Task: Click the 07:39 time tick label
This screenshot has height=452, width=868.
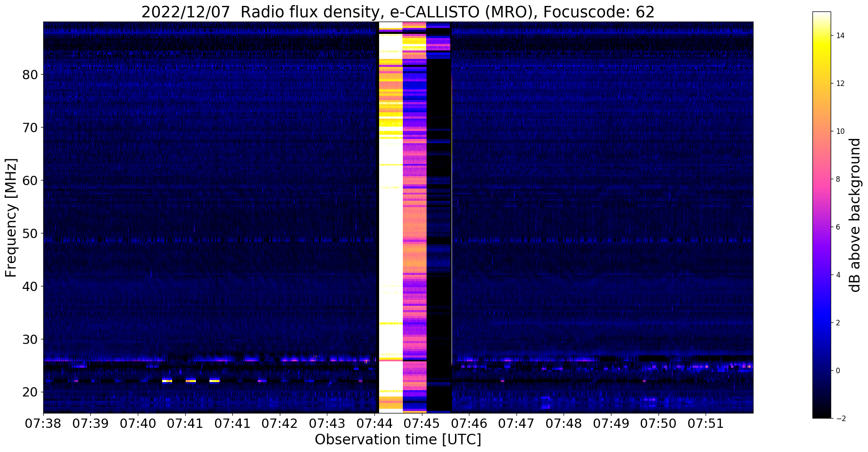Action: [x=90, y=423]
